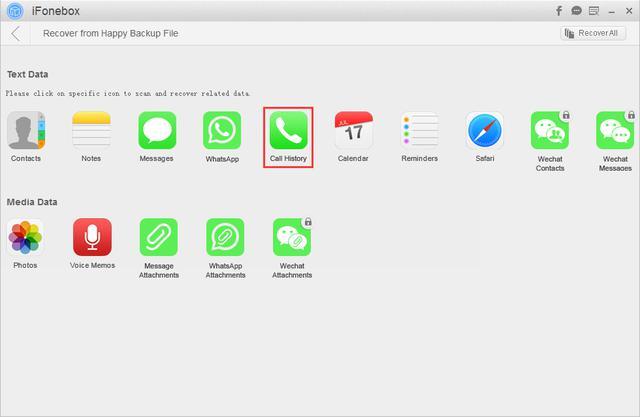
Task: Click the Recover All button
Action: [593, 33]
